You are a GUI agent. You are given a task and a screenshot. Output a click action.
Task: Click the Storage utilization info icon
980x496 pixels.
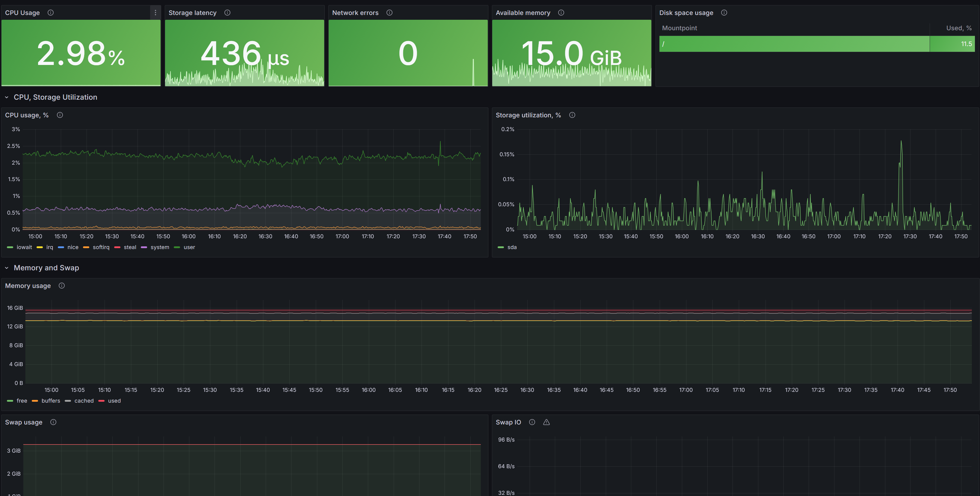pyautogui.click(x=572, y=115)
